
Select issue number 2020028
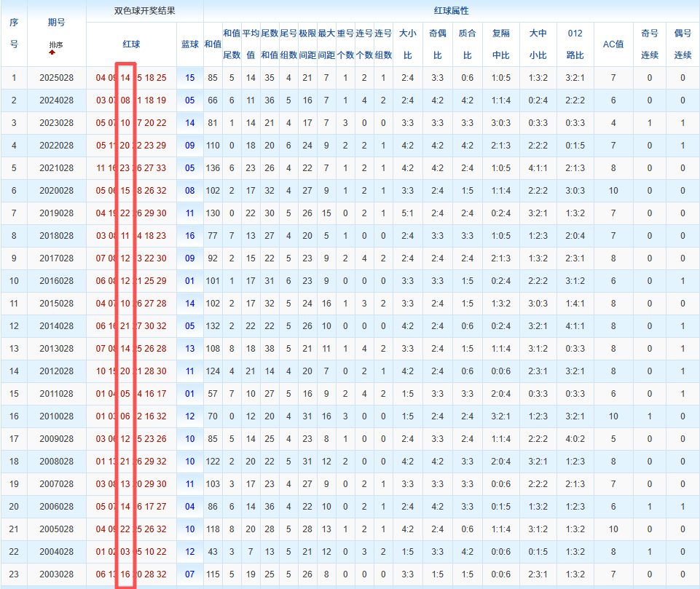pyautogui.click(x=56, y=191)
